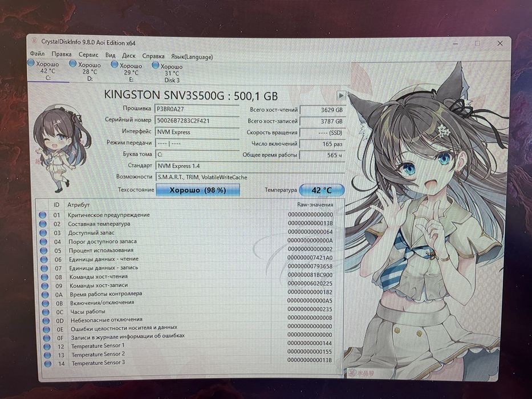Screen dimensions: 532x399
Task: Open the Справка menu
Action: point(153,56)
